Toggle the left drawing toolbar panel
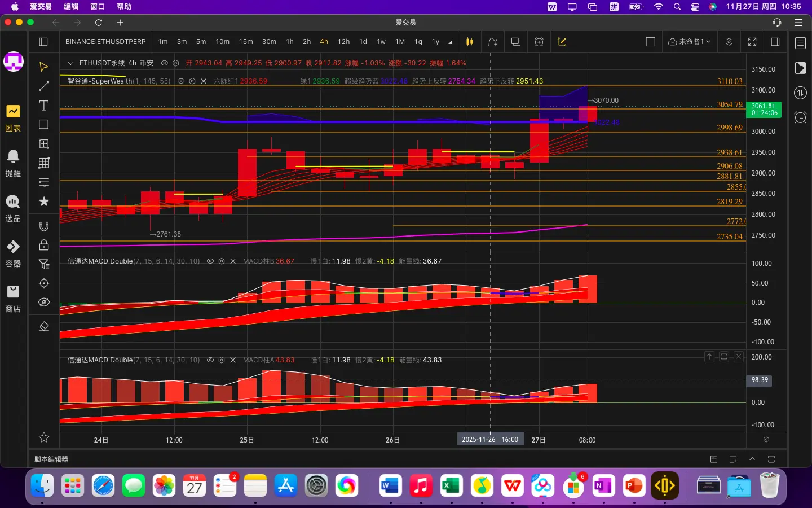This screenshot has width=812, height=508. pyautogui.click(x=43, y=42)
